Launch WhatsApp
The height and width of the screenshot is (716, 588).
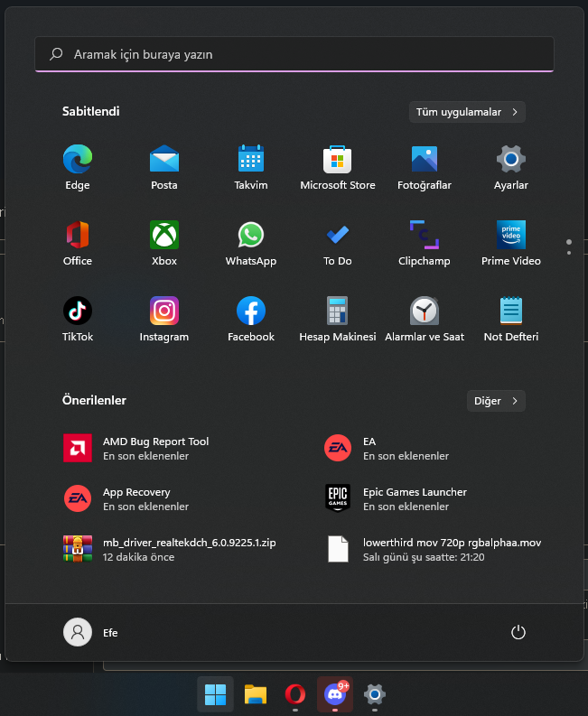click(251, 243)
